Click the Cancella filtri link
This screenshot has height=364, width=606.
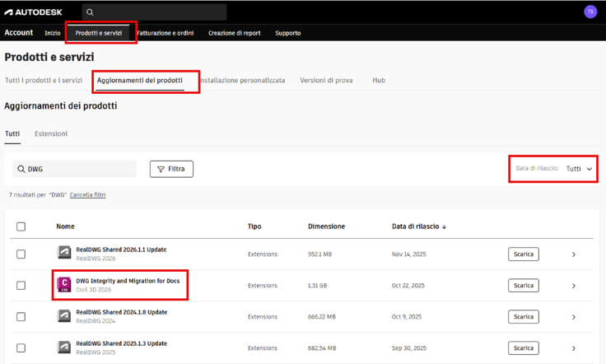click(x=87, y=195)
